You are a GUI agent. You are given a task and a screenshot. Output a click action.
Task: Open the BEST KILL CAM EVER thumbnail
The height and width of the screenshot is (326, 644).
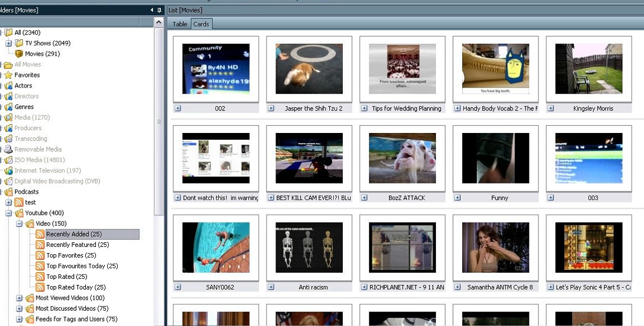[x=309, y=158]
